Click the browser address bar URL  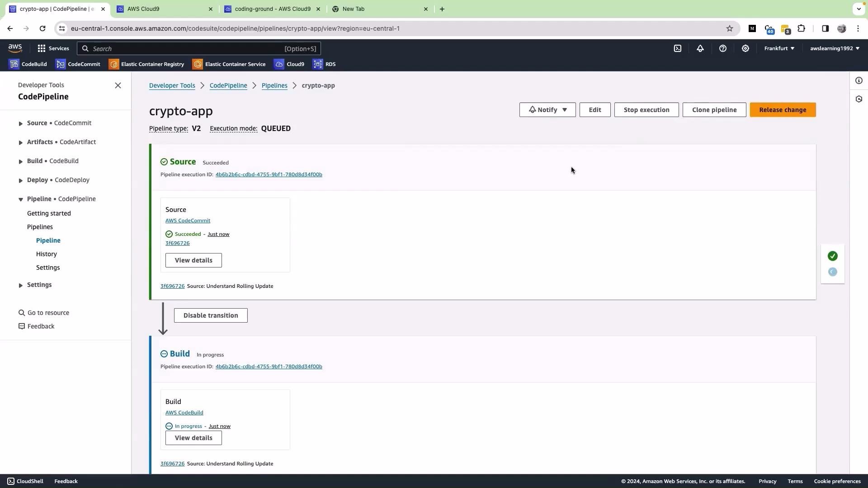coord(235,28)
